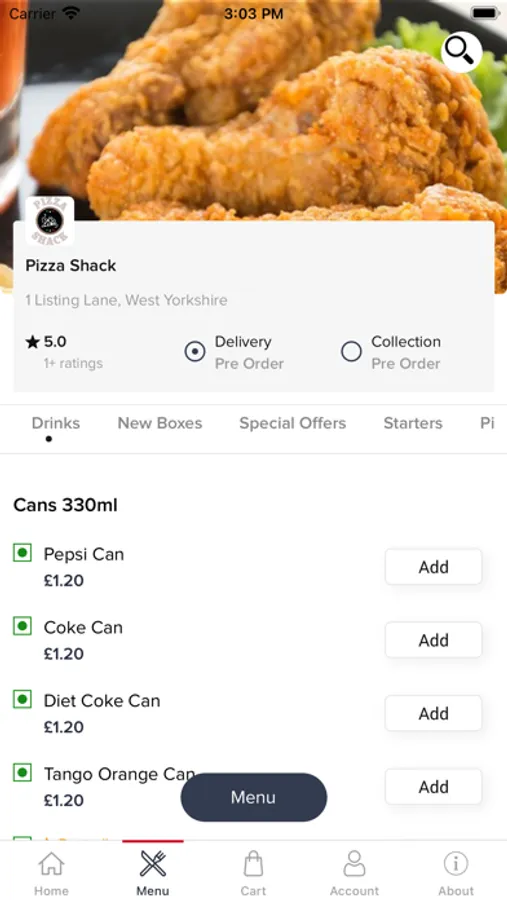This screenshot has height=900, width=507.
Task: Open the Account person icon
Action: click(354, 864)
